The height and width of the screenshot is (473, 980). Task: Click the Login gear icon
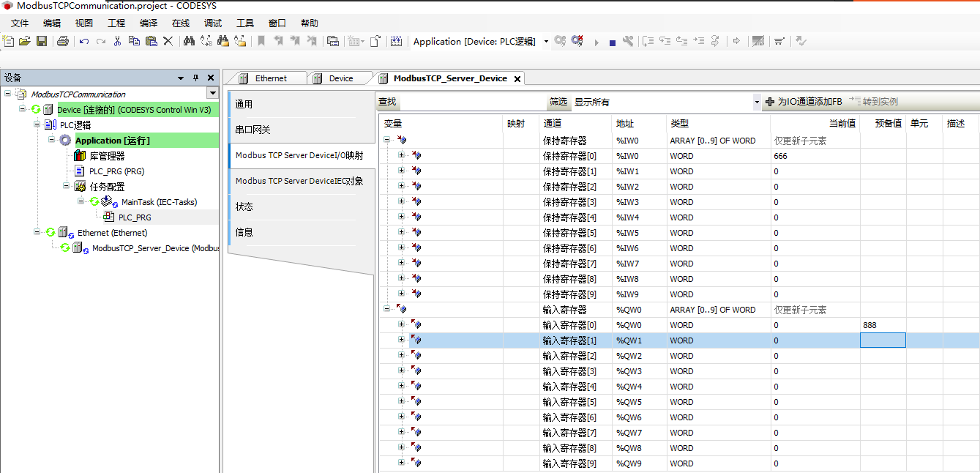[560, 41]
